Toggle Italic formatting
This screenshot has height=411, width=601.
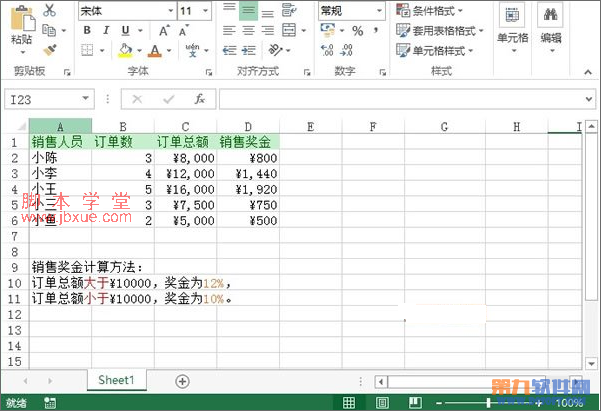106,30
